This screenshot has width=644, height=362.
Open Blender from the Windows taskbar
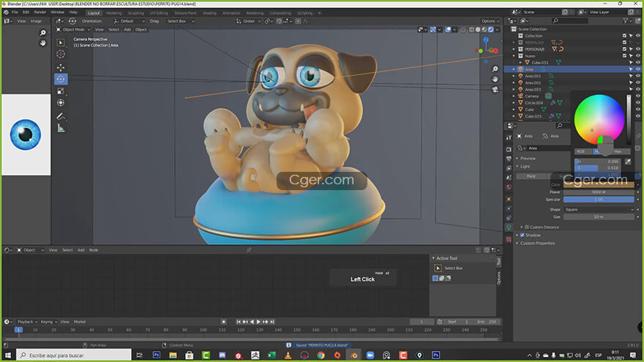tap(353, 355)
